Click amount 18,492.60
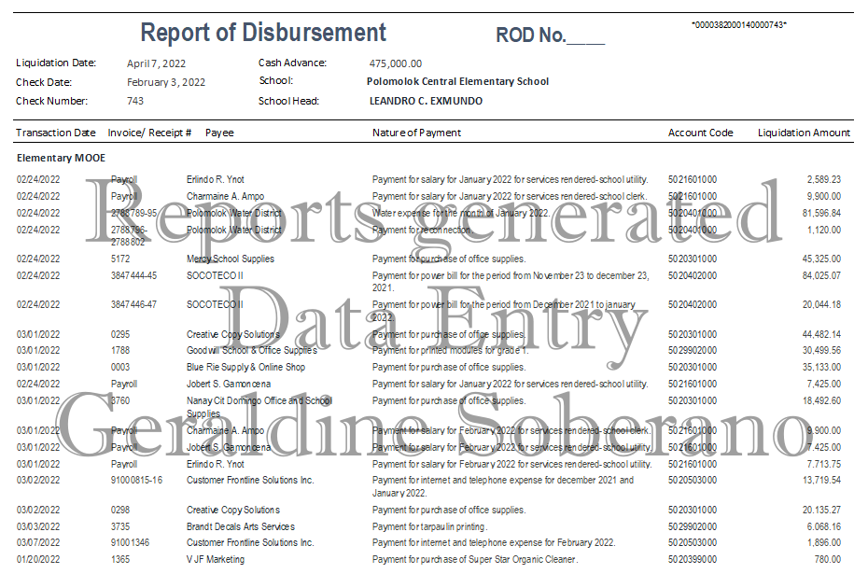The height and width of the screenshot is (588, 868). 821,400
